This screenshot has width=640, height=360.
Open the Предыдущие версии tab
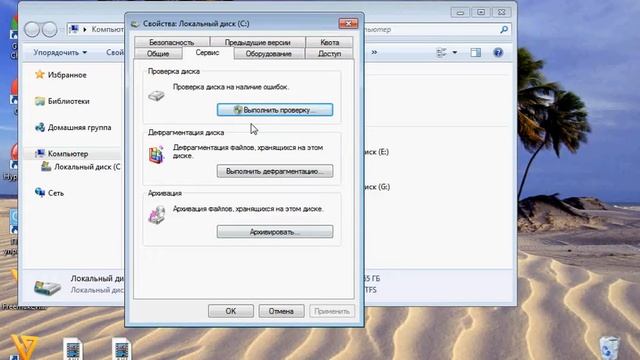pos(257,42)
